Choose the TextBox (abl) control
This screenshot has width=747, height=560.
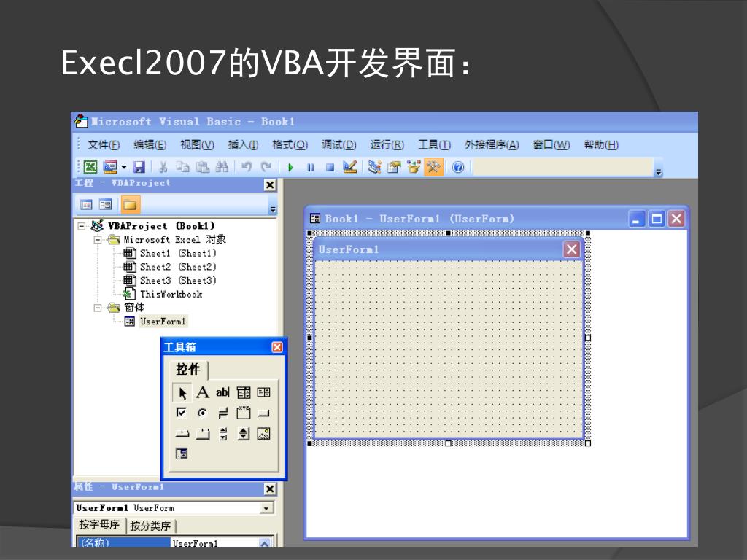coord(222,392)
